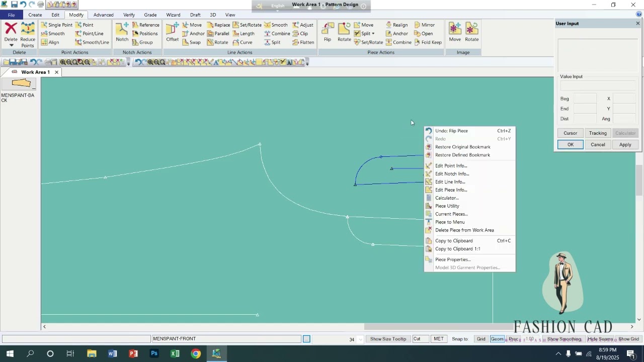Select Delete Piece from Work Area
The height and width of the screenshot is (362, 644).
pos(464,230)
